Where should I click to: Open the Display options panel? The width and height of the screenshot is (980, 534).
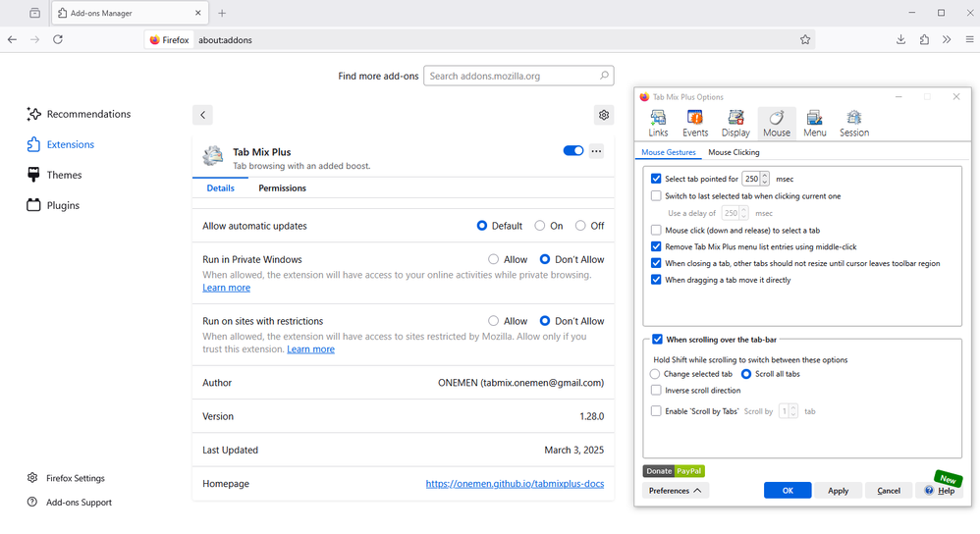735,124
